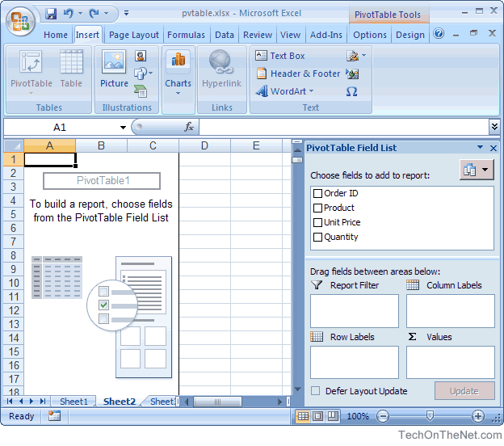The image size is (504, 446).
Task: Click the macro record icon in status bar
Action: click(54, 416)
